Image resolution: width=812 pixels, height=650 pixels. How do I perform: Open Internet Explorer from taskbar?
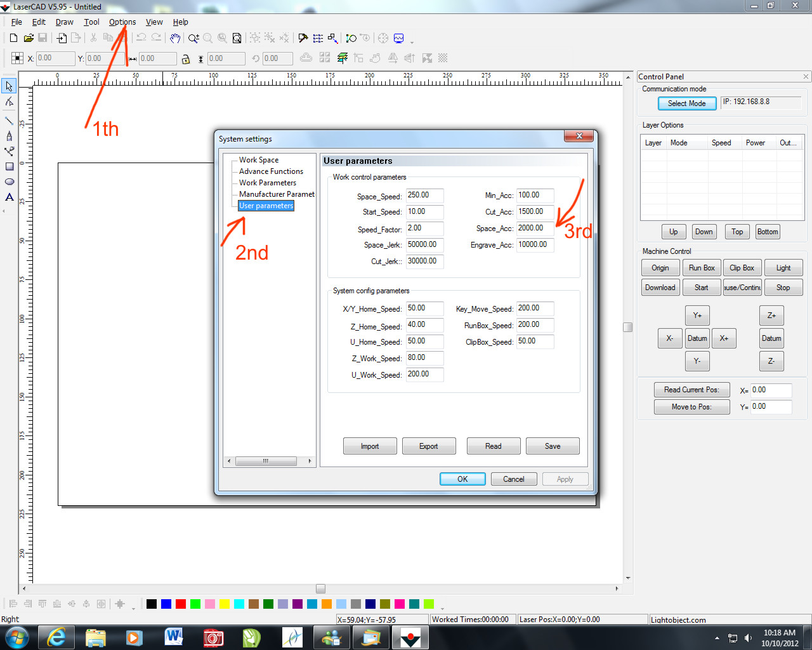pyautogui.click(x=56, y=637)
